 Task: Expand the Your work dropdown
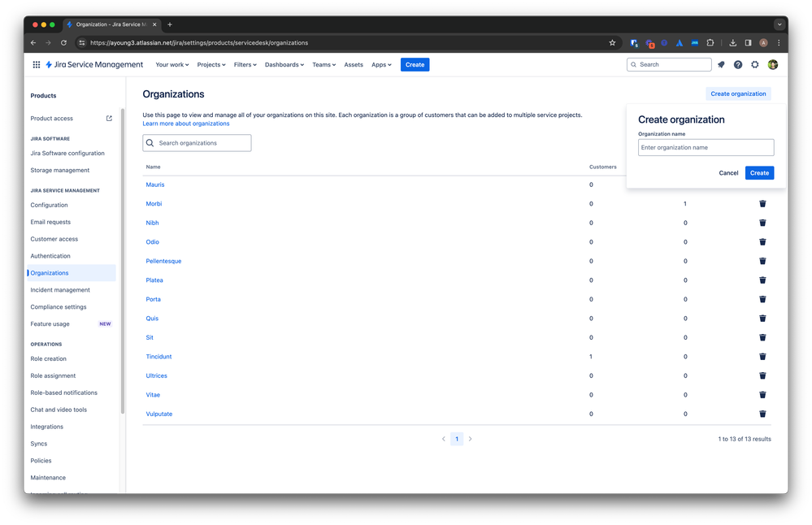click(x=172, y=64)
